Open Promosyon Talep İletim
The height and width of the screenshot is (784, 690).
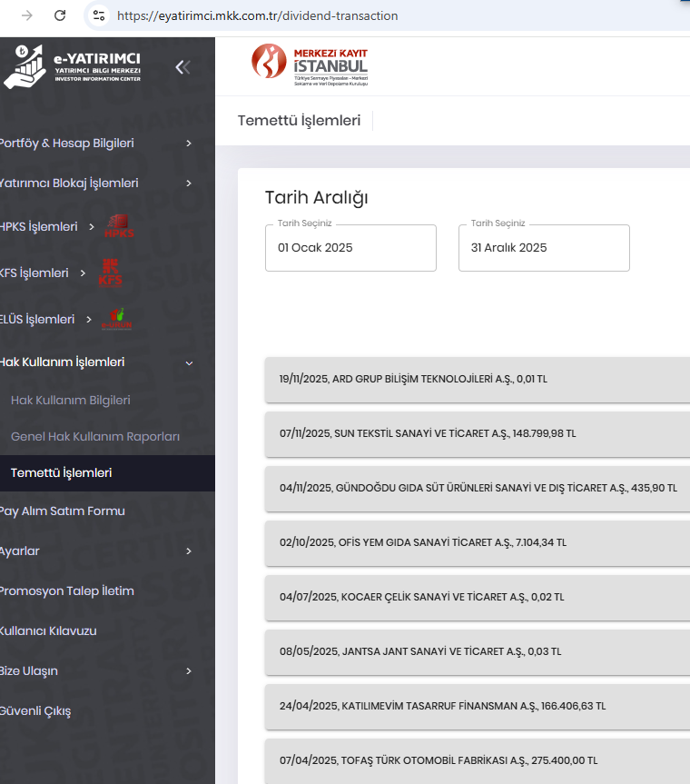tap(67, 591)
